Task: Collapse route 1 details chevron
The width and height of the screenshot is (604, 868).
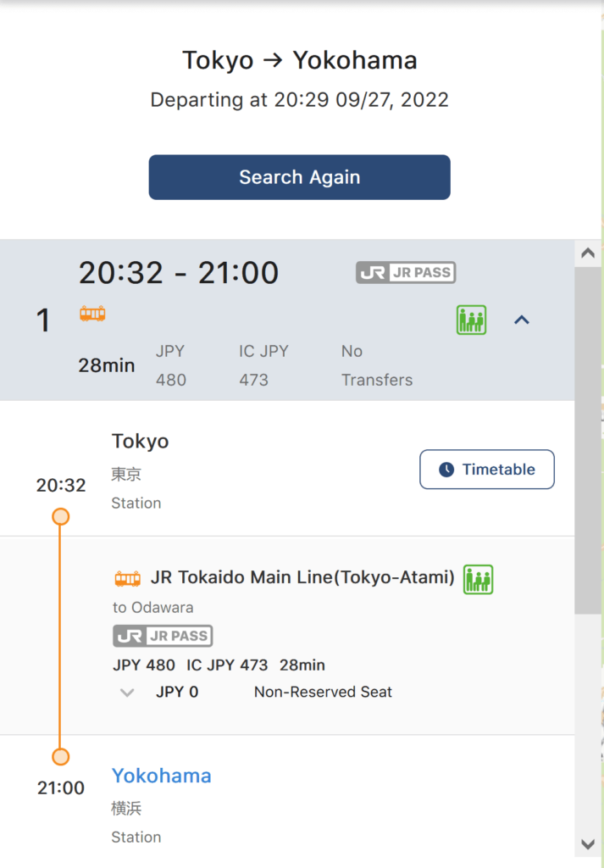Action: click(522, 320)
